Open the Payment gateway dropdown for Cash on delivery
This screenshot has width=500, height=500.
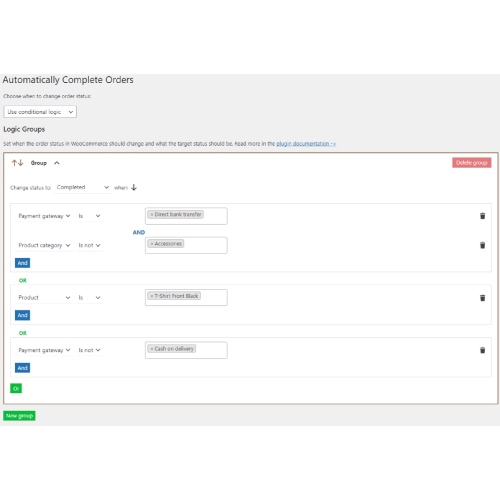[44, 350]
